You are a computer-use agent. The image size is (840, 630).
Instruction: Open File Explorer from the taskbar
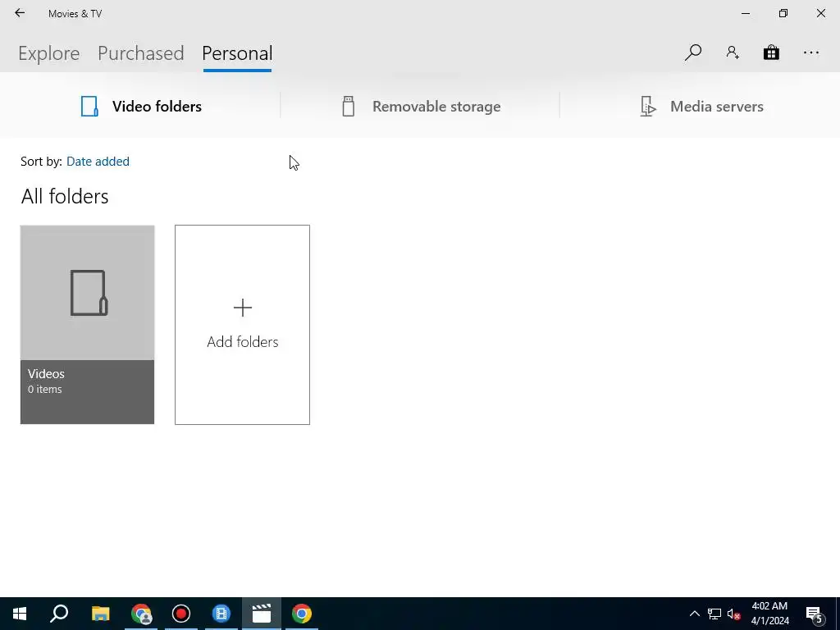pyautogui.click(x=100, y=614)
